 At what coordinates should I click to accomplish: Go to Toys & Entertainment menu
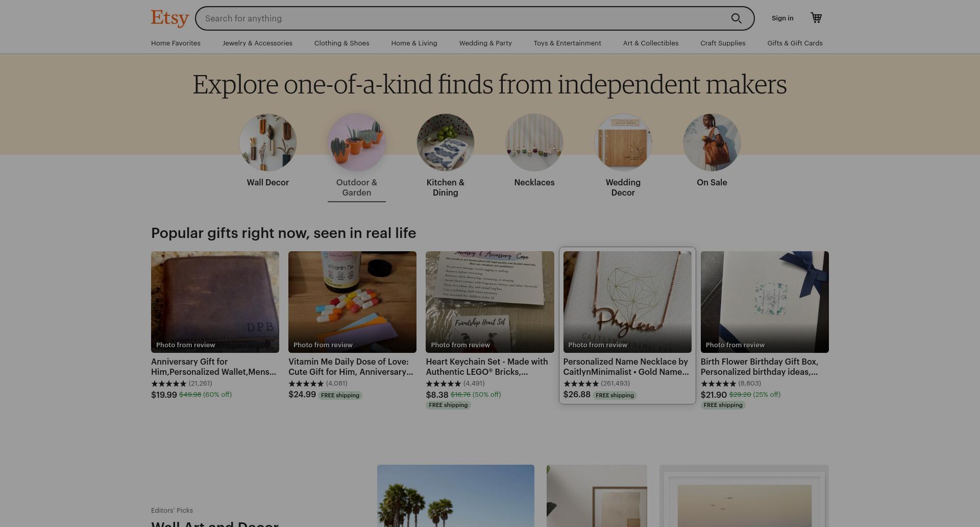pos(567,43)
